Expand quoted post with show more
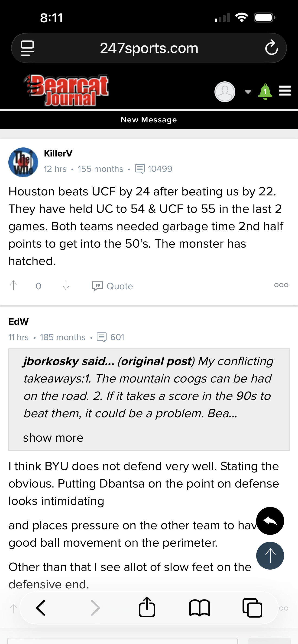 [53, 438]
